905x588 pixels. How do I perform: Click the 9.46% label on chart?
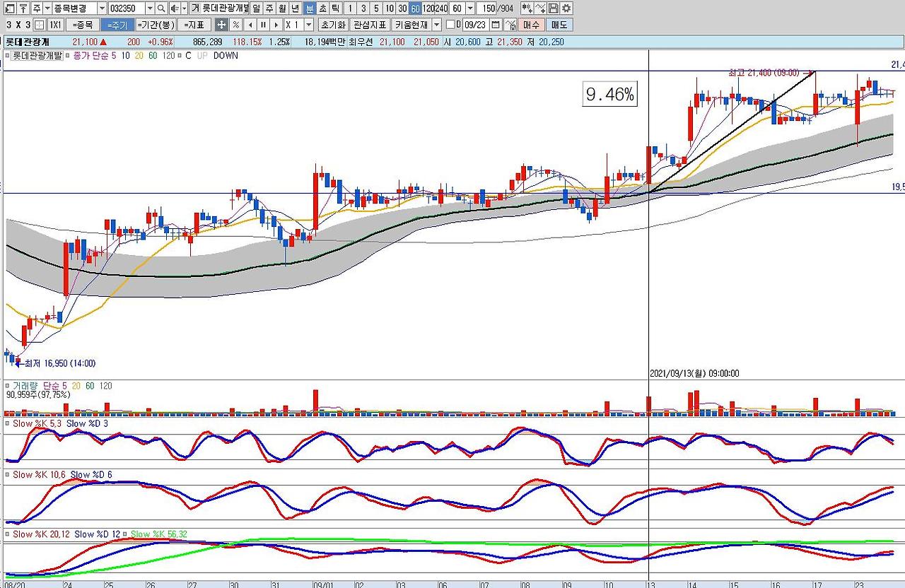609,94
